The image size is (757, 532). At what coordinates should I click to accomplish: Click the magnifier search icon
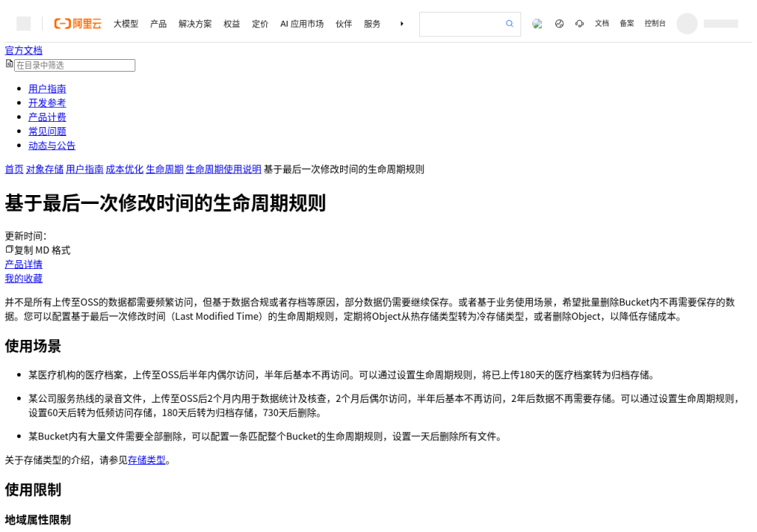tap(509, 24)
